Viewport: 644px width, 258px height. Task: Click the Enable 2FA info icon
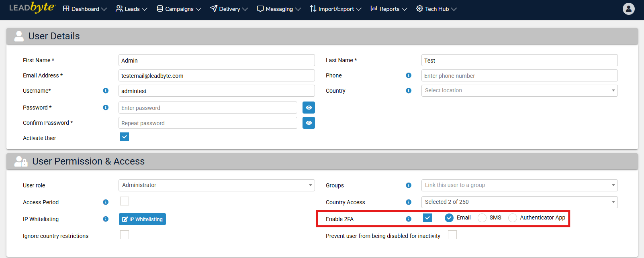pyautogui.click(x=409, y=219)
